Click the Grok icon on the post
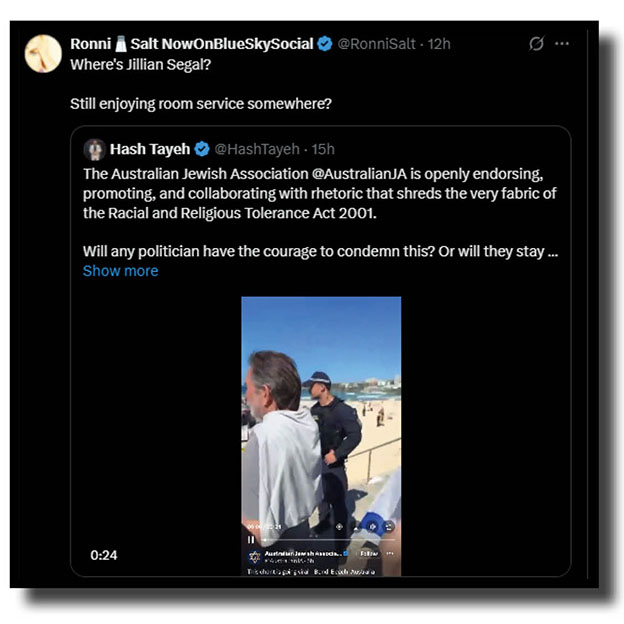The height and width of the screenshot is (624, 624). [536, 44]
